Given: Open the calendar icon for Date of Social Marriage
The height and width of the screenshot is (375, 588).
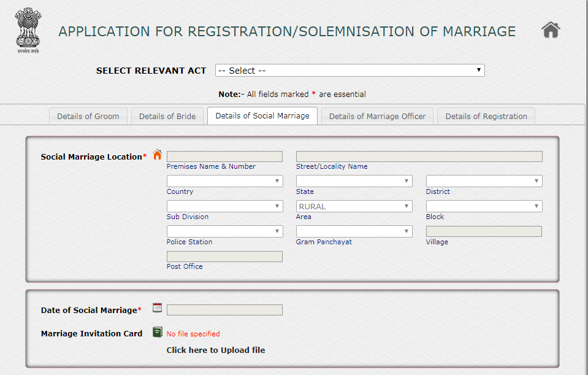Looking at the screenshot, I should [x=157, y=307].
